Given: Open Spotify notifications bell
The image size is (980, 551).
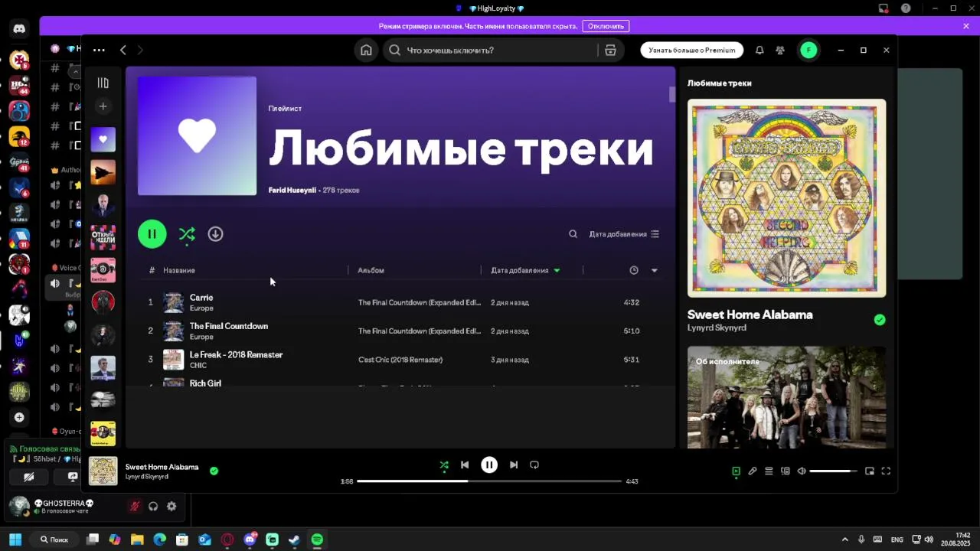Looking at the screenshot, I should click(759, 50).
